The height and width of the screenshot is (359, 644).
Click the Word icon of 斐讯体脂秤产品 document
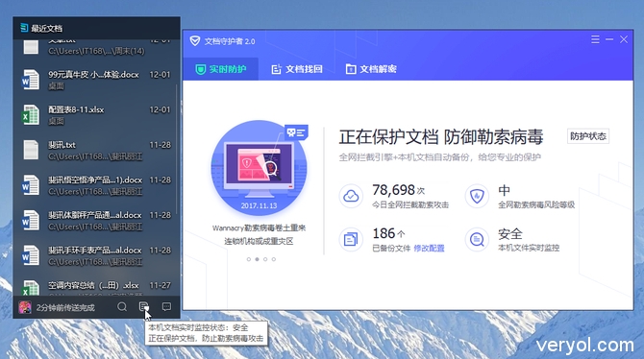point(31,221)
